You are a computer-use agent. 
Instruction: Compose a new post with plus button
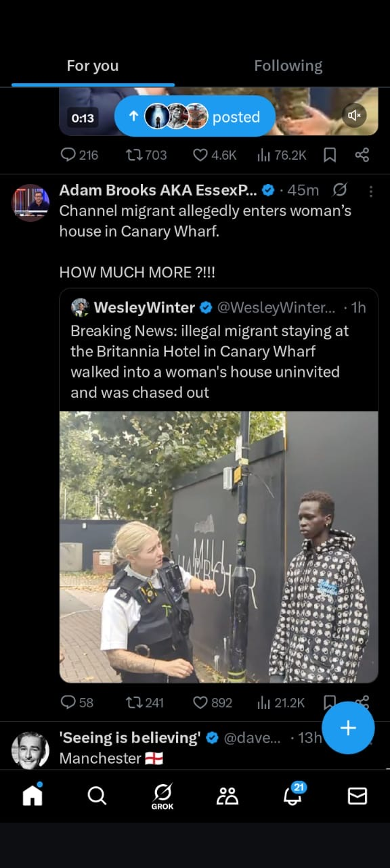click(x=348, y=727)
